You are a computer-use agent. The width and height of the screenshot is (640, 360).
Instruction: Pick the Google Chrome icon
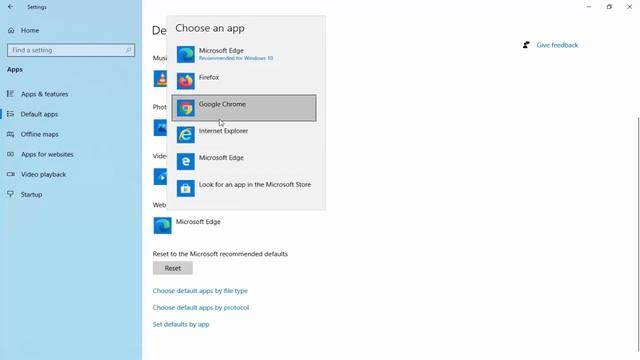click(x=185, y=108)
